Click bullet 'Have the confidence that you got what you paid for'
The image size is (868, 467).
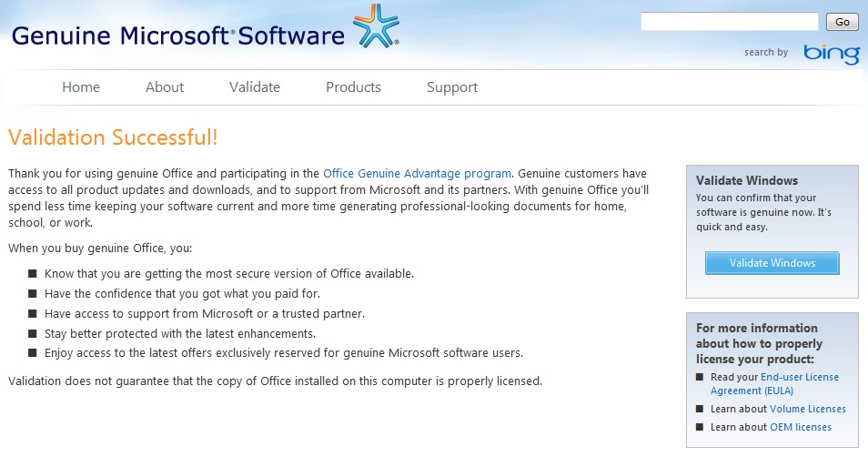(x=182, y=294)
